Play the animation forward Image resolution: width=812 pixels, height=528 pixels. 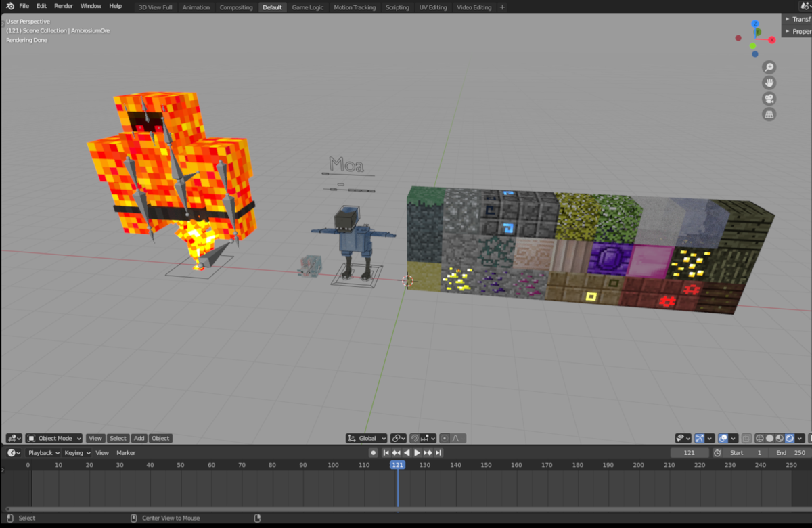tap(418, 452)
